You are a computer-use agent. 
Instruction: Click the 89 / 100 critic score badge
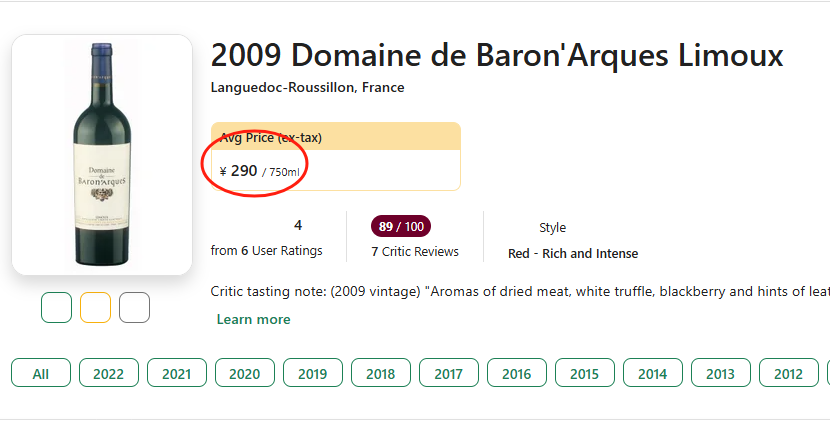coord(401,226)
